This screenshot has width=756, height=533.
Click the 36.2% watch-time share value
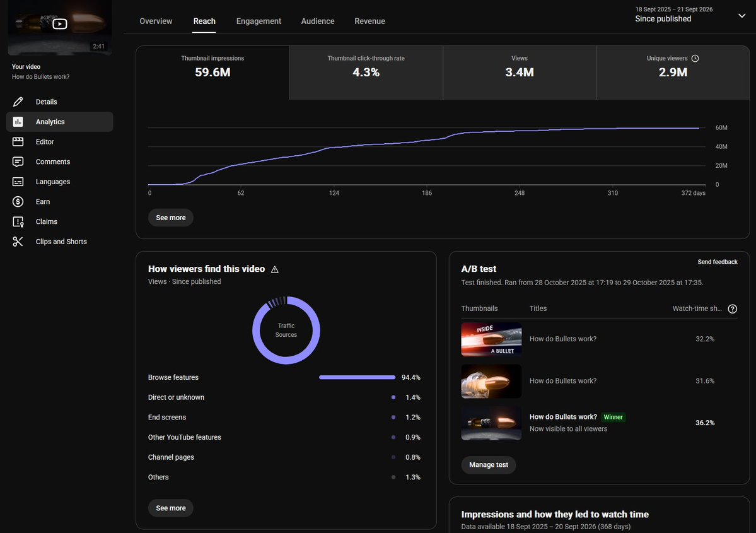705,423
